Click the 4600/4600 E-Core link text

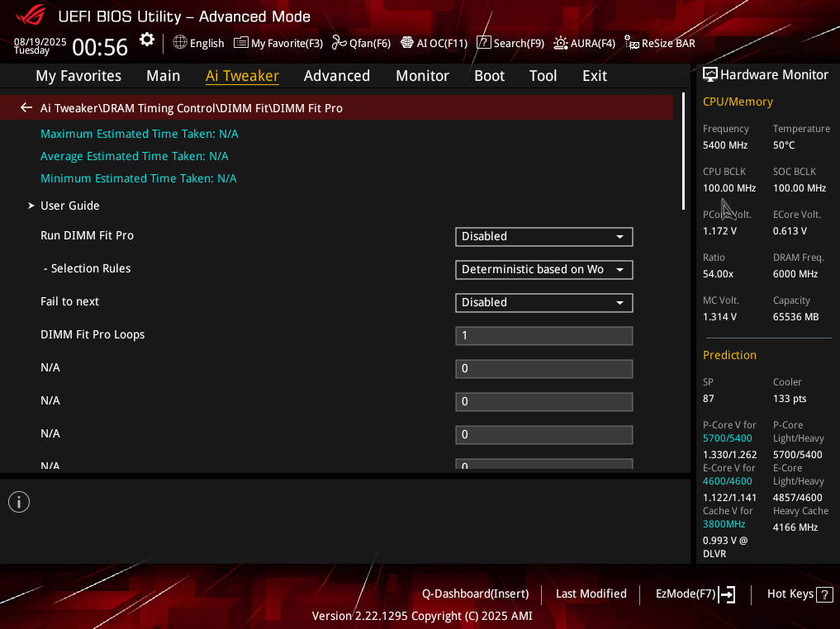[x=728, y=481]
